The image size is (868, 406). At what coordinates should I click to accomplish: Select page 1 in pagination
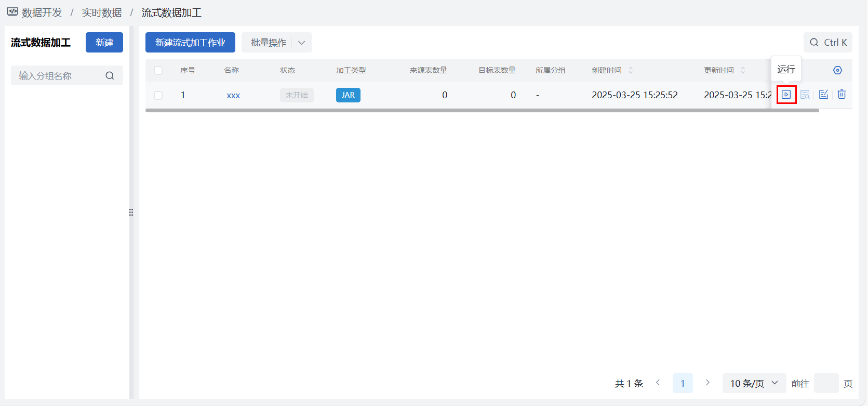pos(683,383)
